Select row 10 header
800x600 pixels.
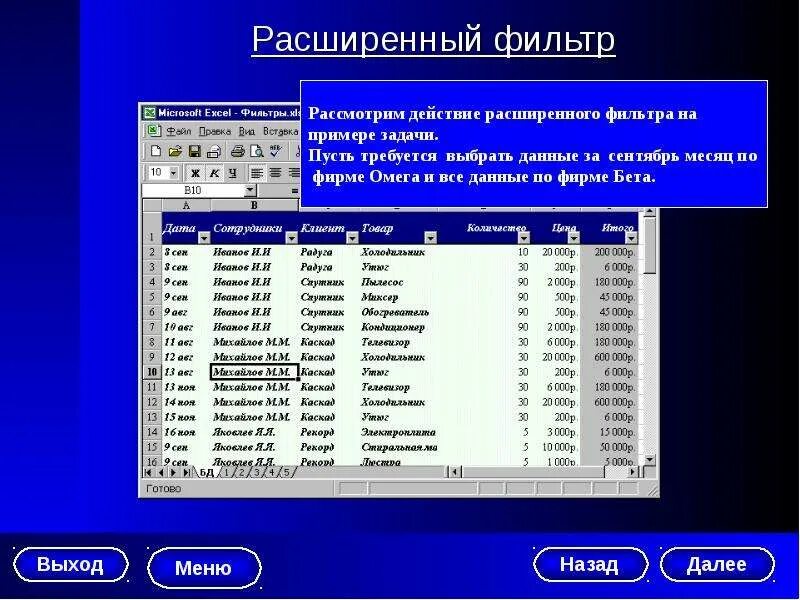click(x=152, y=372)
